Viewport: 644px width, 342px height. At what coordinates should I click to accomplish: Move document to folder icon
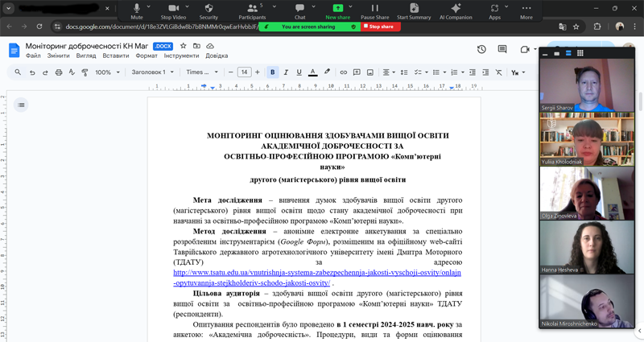click(196, 46)
